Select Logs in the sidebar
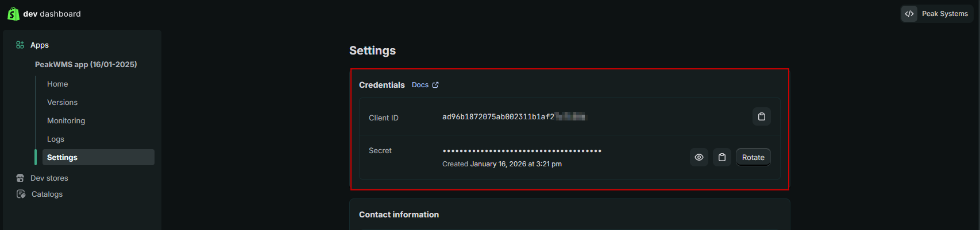 [x=56, y=139]
